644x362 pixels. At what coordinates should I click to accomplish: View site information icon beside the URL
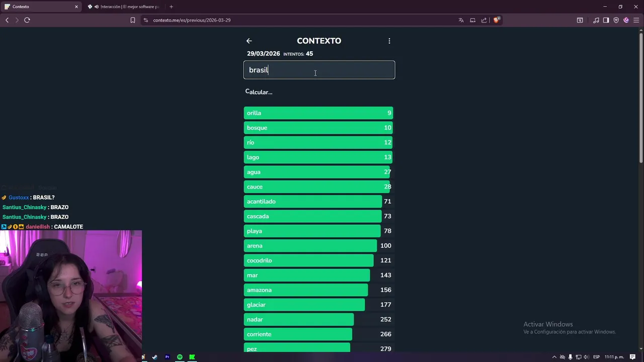click(146, 20)
